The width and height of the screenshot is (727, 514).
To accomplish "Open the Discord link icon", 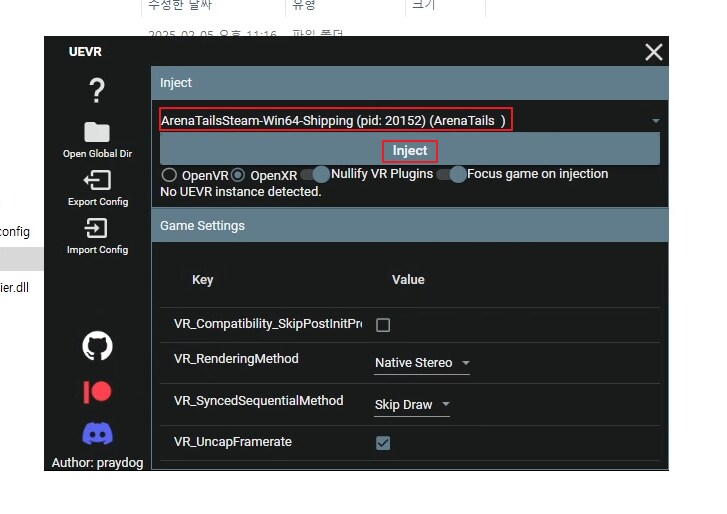I will 97,433.
